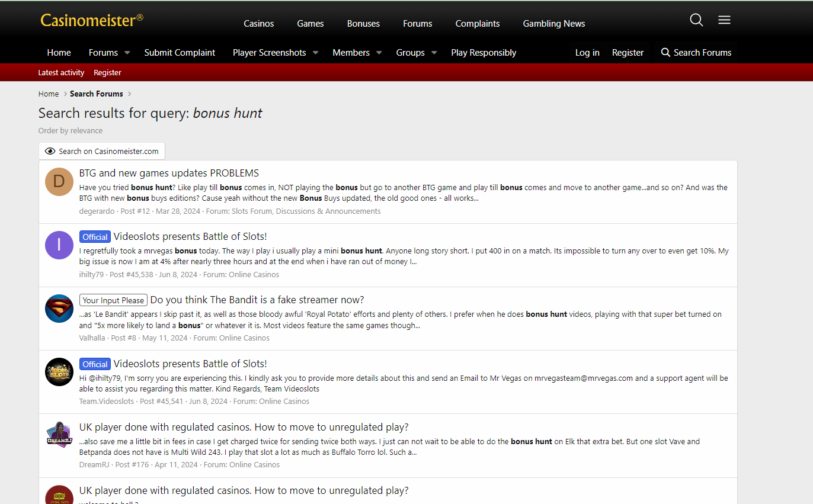Click the Official label on Team.Videoslots result

pyautogui.click(x=95, y=364)
